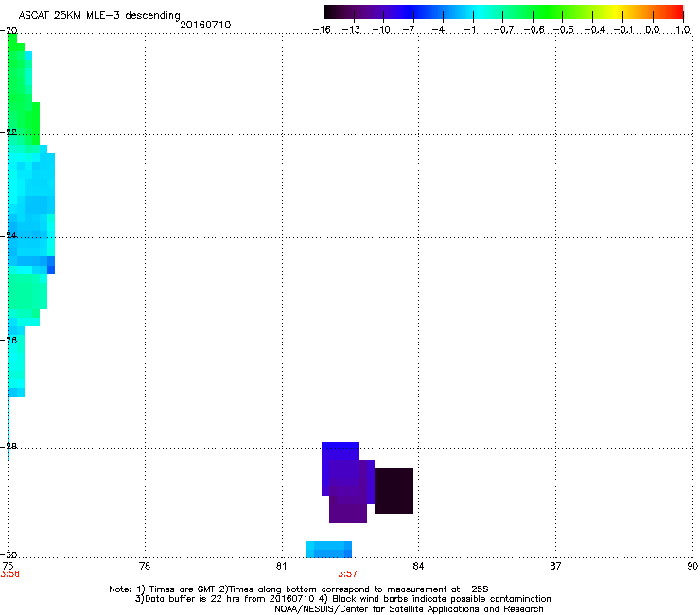Click the color bar label -16

(x=322, y=30)
